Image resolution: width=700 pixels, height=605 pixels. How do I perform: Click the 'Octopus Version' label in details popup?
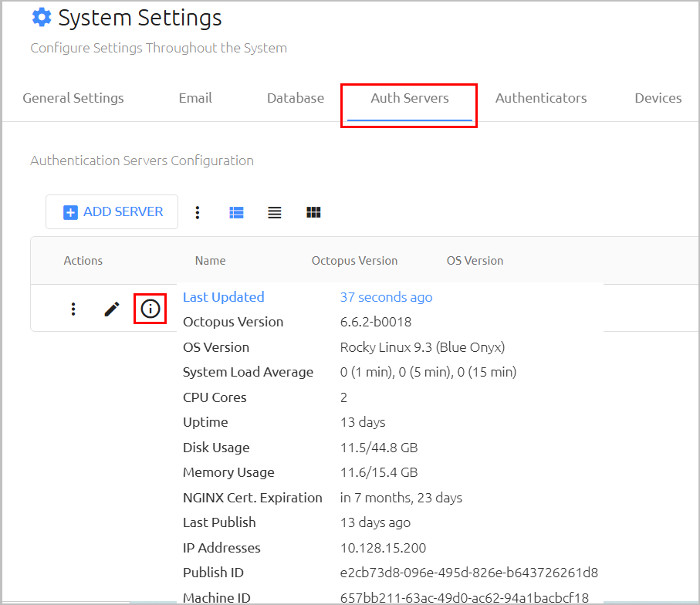tap(233, 322)
